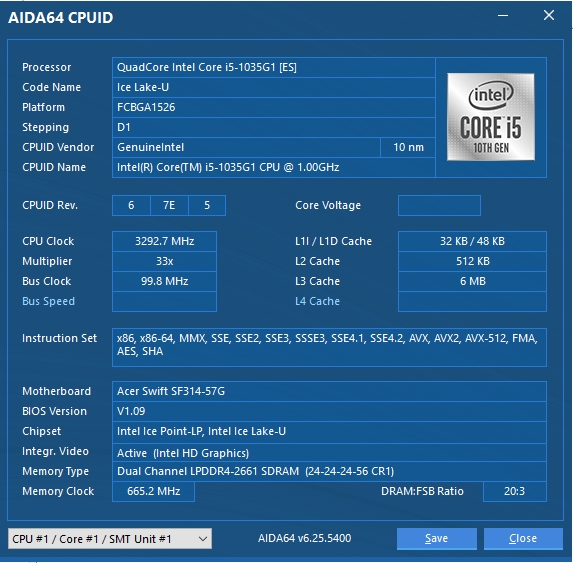Click the AIDA64 v6.25.5400 version label

[x=304, y=538]
